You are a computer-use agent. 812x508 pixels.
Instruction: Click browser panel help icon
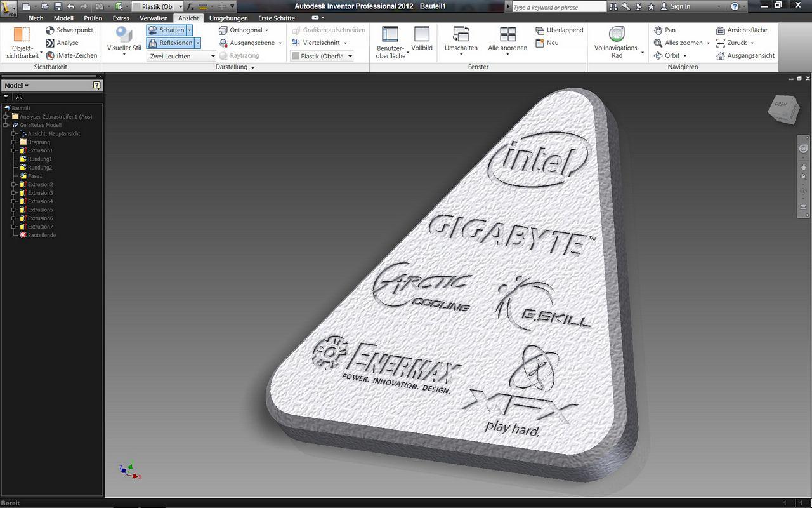tap(96, 85)
